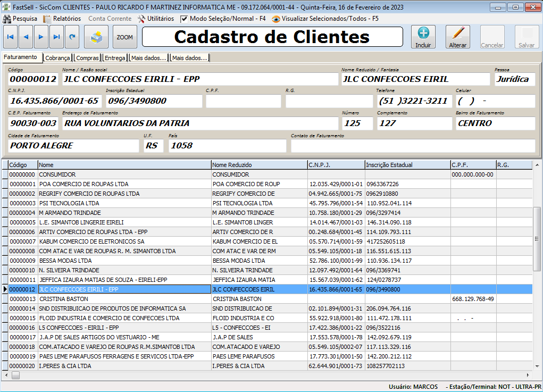This screenshot has height=392, width=543.
Task: Switch to the Cobrança tab
Action: point(56,58)
